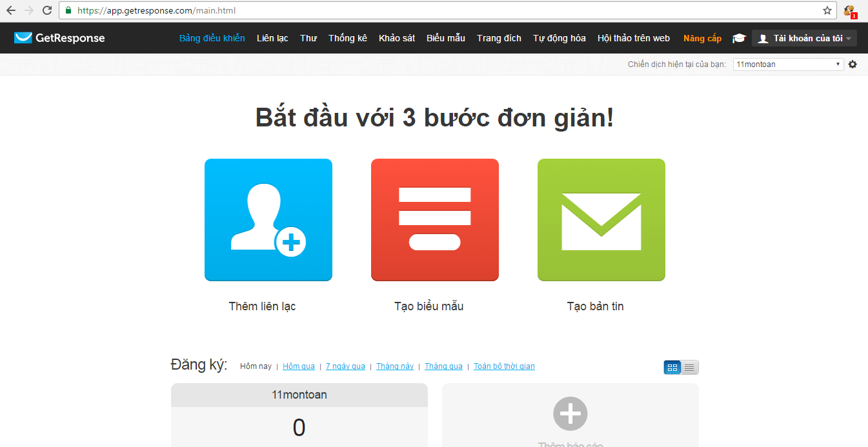Click the gray plus add report icon
This screenshot has height=447, width=868.
pyautogui.click(x=570, y=413)
